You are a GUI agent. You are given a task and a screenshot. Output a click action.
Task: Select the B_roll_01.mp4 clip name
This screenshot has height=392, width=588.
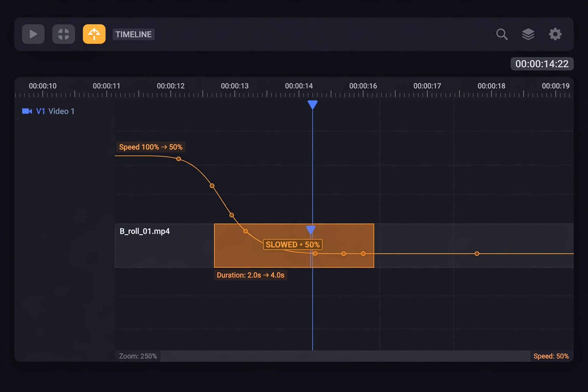click(x=145, y=231)
